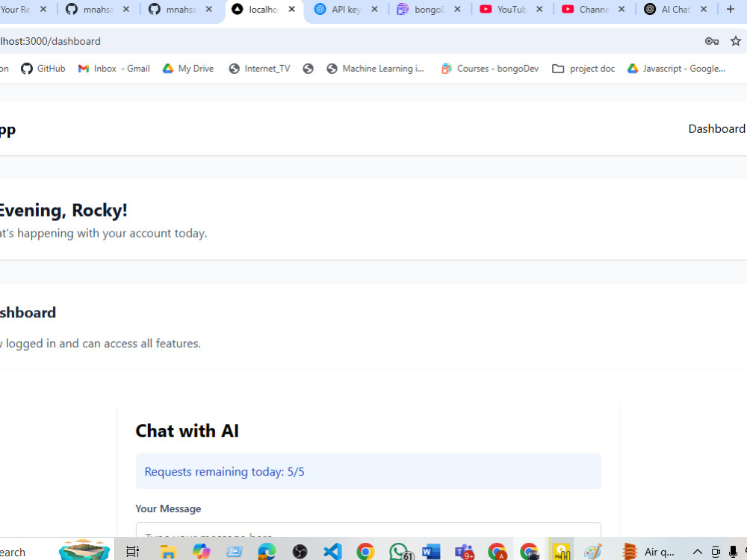Click the Chat with AI heading

click(x=187, y=431)
